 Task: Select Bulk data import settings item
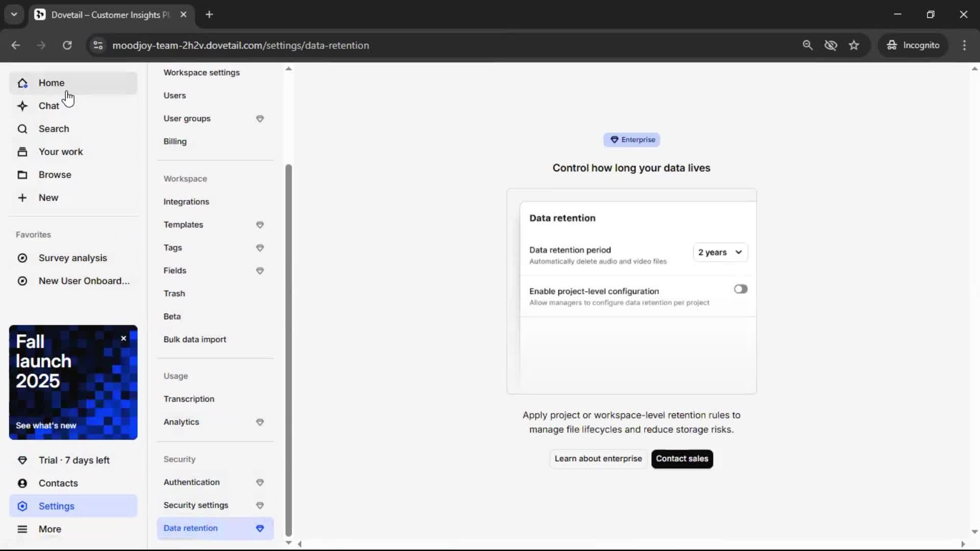[x=194, y=339]
